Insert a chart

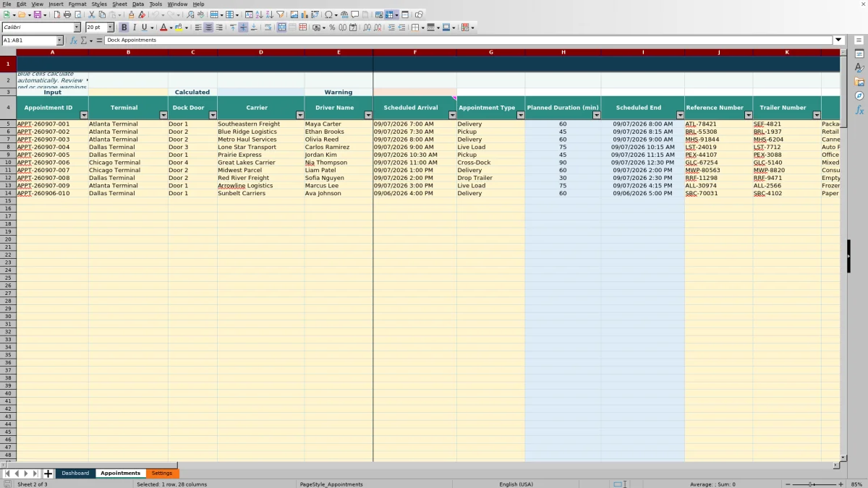tap(305, 14)
